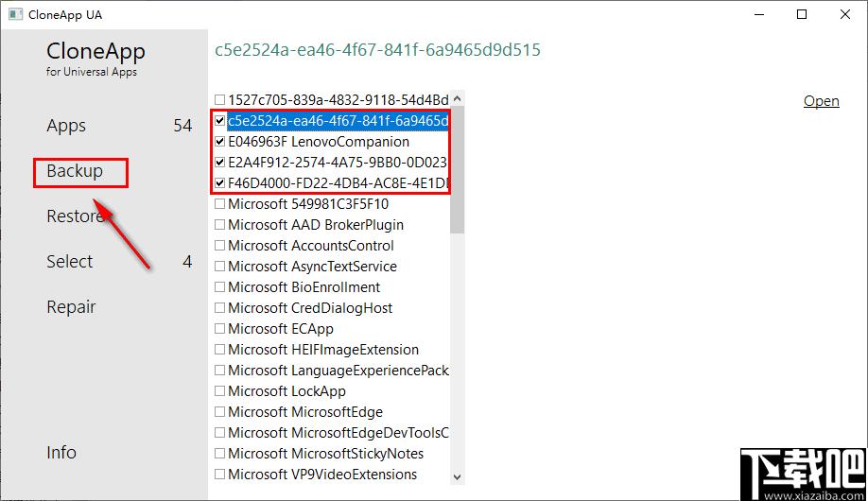Select the F46D4000-FD22-4DB4 entry text
Viewport: 868px width, 501px height.
[338, 182]
